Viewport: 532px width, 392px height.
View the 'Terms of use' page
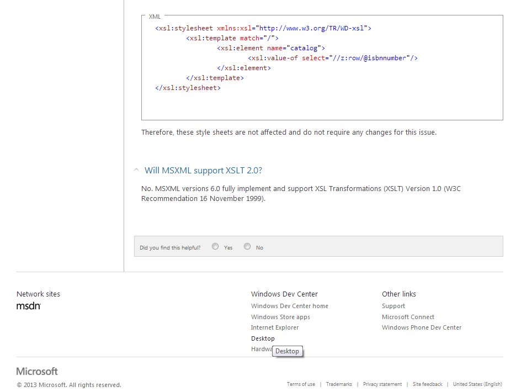(301, 384)
